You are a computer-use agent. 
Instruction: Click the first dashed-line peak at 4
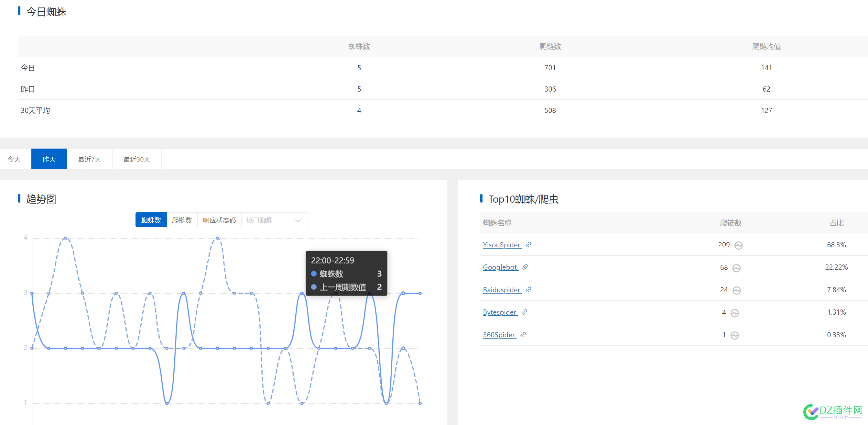pos(66,238)
